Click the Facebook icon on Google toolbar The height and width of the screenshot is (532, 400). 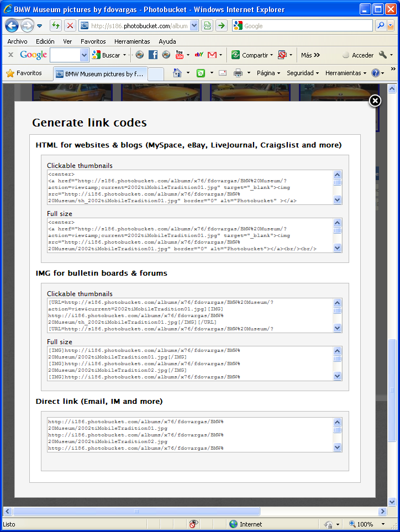(153, 55)
